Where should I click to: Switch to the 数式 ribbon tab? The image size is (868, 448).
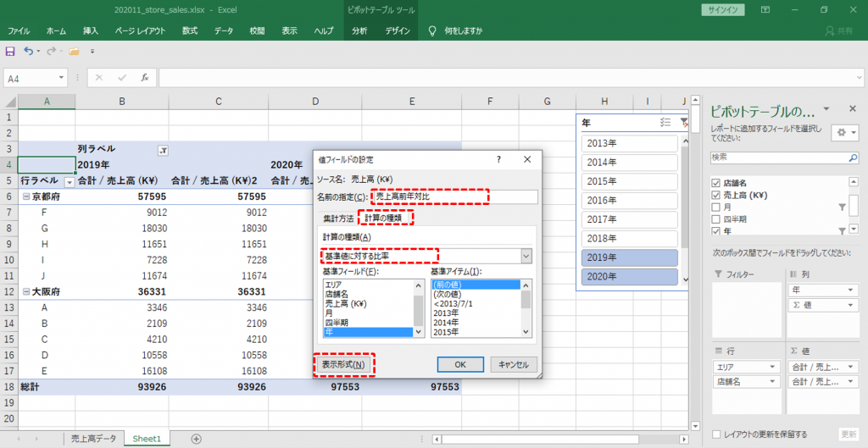pos(190,31)
